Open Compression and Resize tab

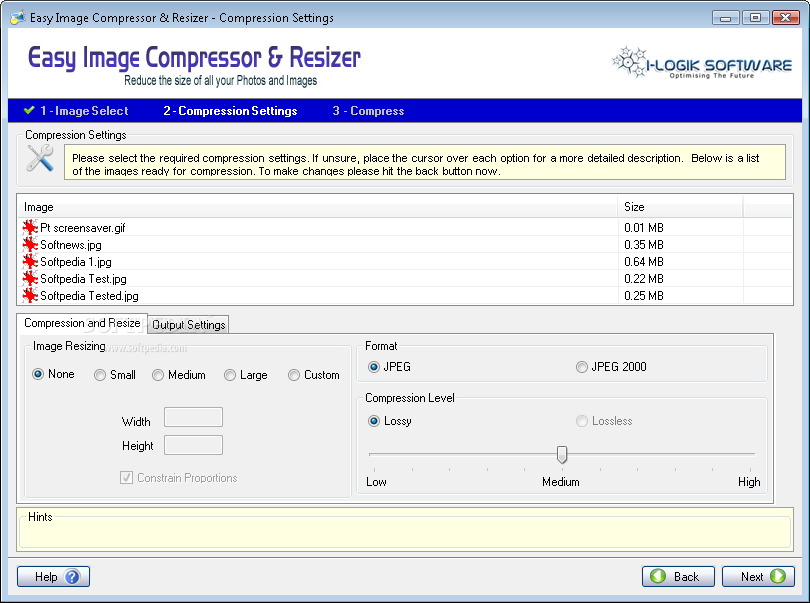point(82,323)
